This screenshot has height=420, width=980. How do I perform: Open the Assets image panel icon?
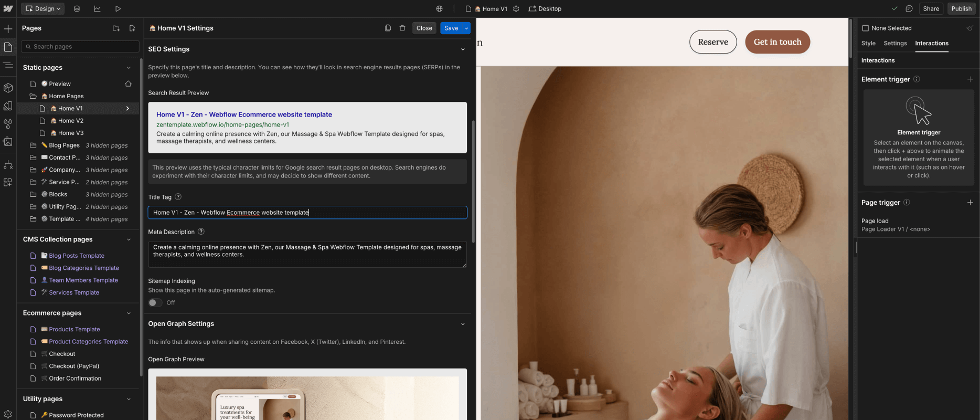[8, 141]
